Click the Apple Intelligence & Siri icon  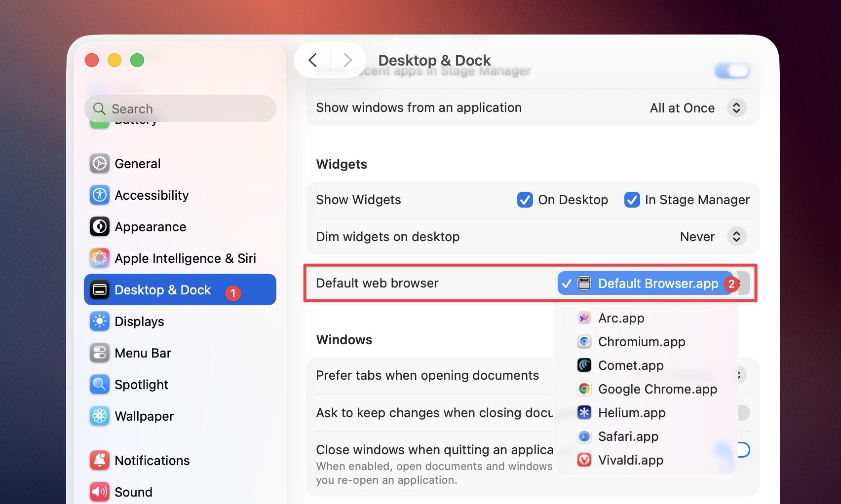[99, 258]
